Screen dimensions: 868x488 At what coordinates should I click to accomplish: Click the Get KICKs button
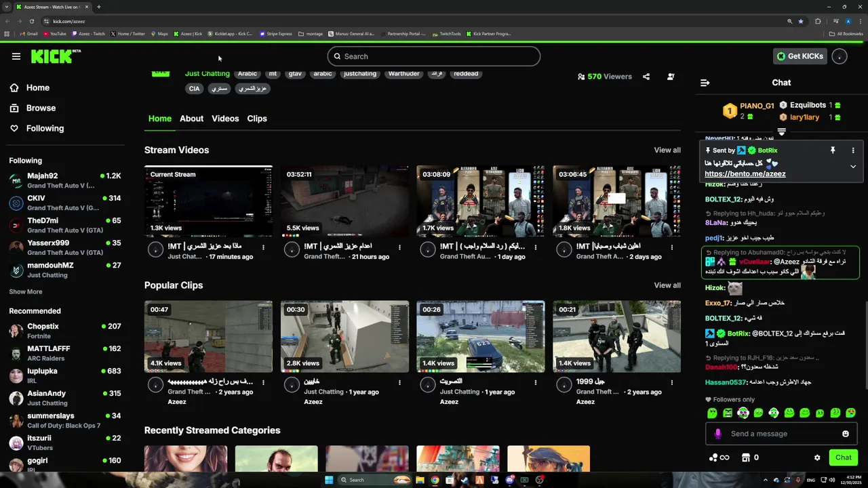(x=800, y=56)
